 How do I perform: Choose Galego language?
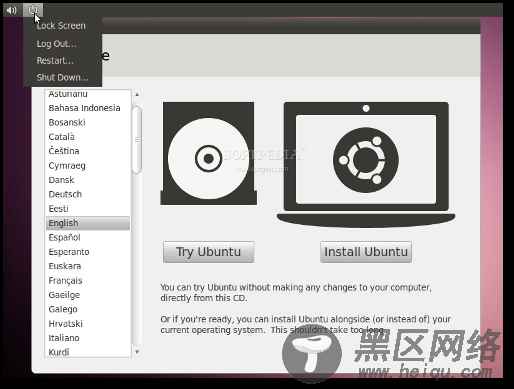pos(88,309)
